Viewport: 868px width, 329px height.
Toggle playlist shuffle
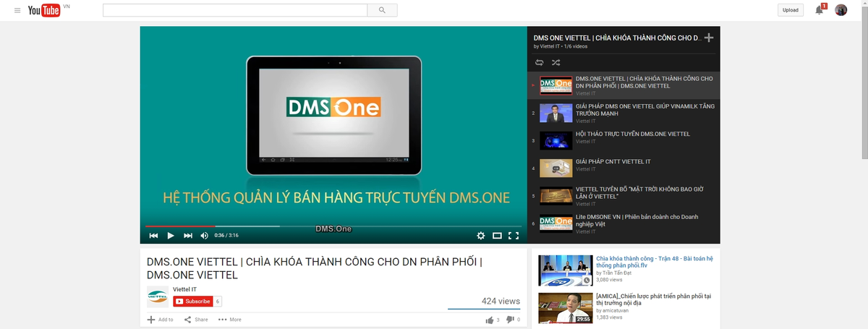[x=556, y=63]
